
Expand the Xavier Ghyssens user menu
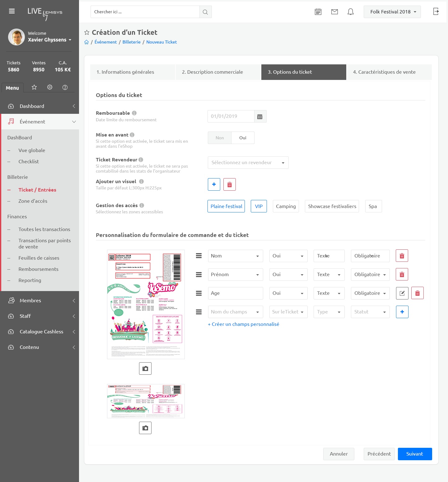click(x=49, y=40)
